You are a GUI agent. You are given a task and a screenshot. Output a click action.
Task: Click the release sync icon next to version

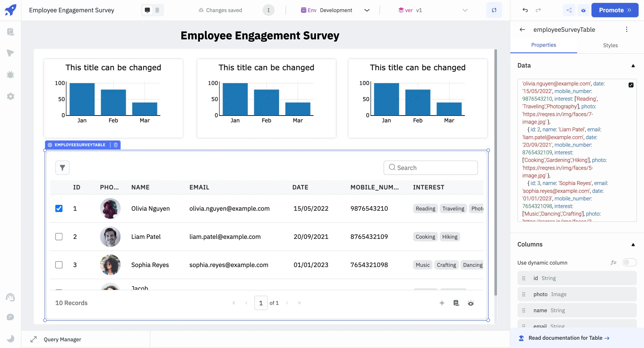click(494, 10)
